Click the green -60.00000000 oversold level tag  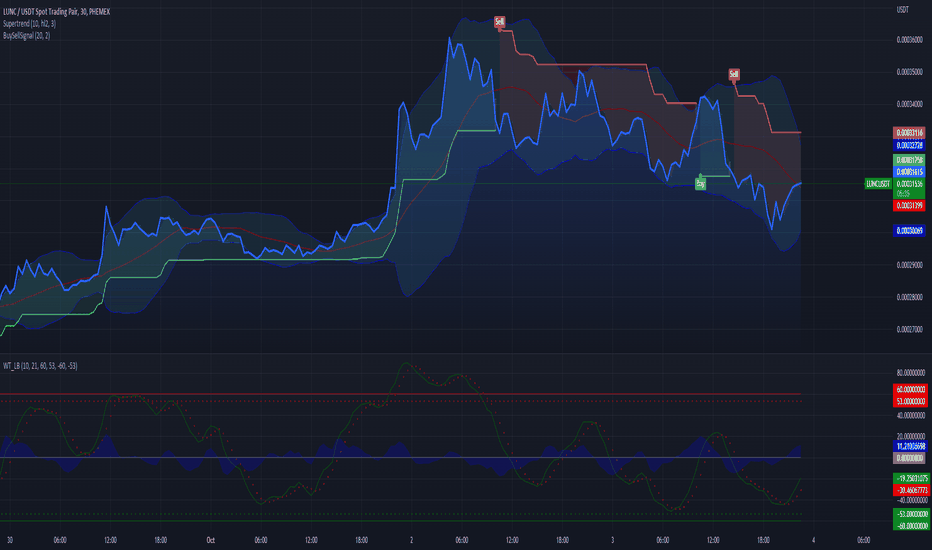(x=910, y=526)
